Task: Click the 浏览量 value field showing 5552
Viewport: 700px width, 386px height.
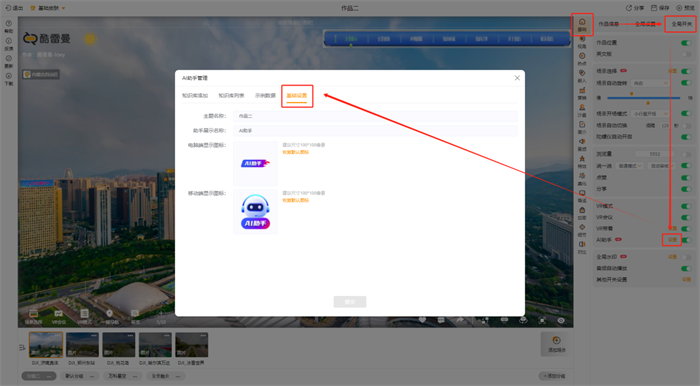Action: (x=655, y=154)
